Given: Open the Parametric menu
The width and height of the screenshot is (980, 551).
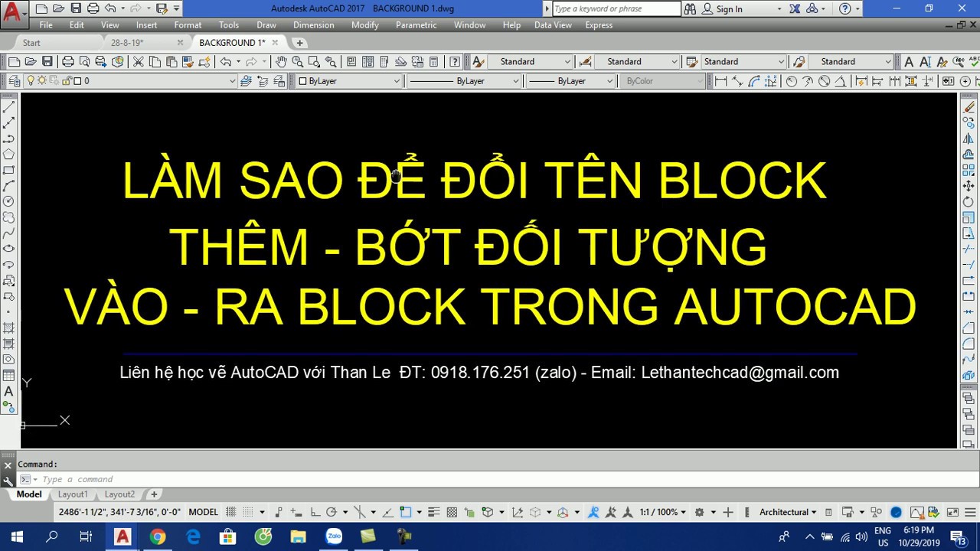Looking at the screenshot, I should point(416,25).
